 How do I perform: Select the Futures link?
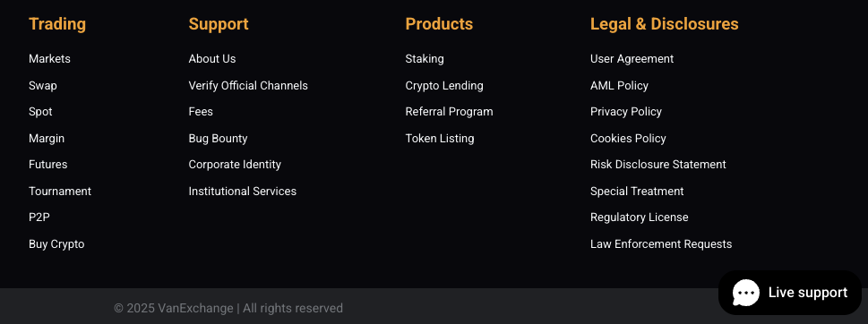coord(48,165)
